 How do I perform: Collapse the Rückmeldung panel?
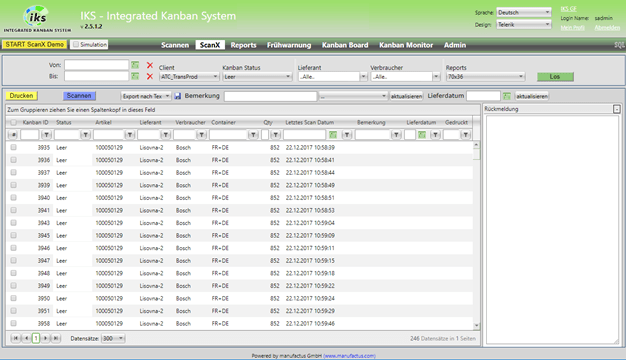click(x=617, y=109)
